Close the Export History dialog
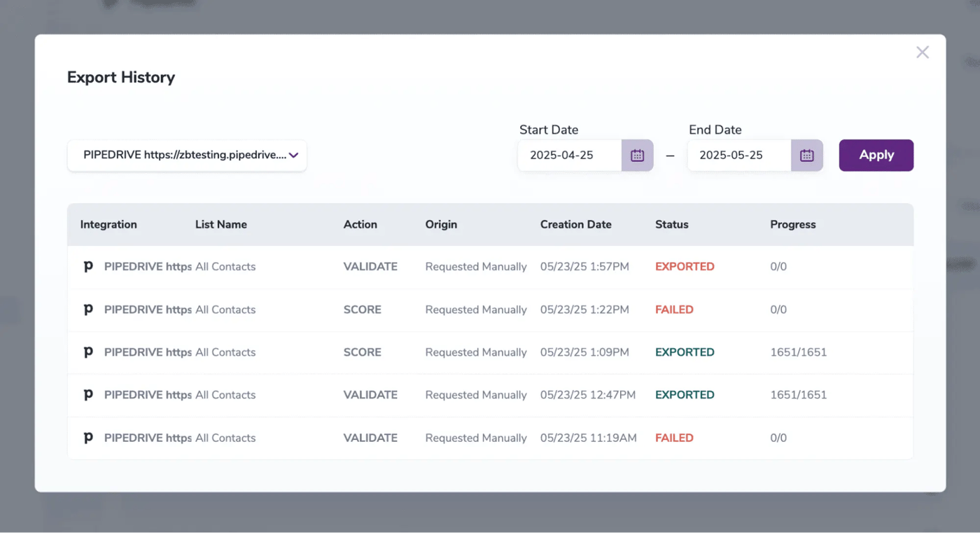Viewport: 980px width, 533px height. coord(922,53)
